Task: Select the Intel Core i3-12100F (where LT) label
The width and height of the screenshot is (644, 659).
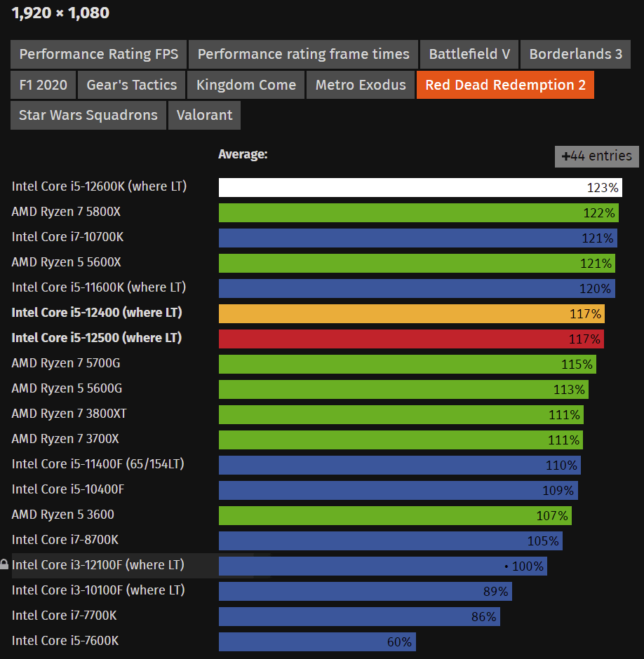Action: [x=98, y=565]
